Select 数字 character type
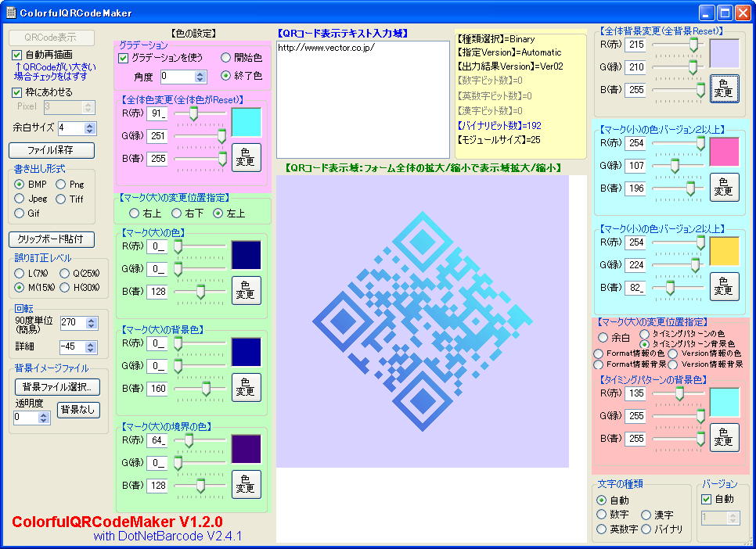756x549 pixels. [601, 515]
